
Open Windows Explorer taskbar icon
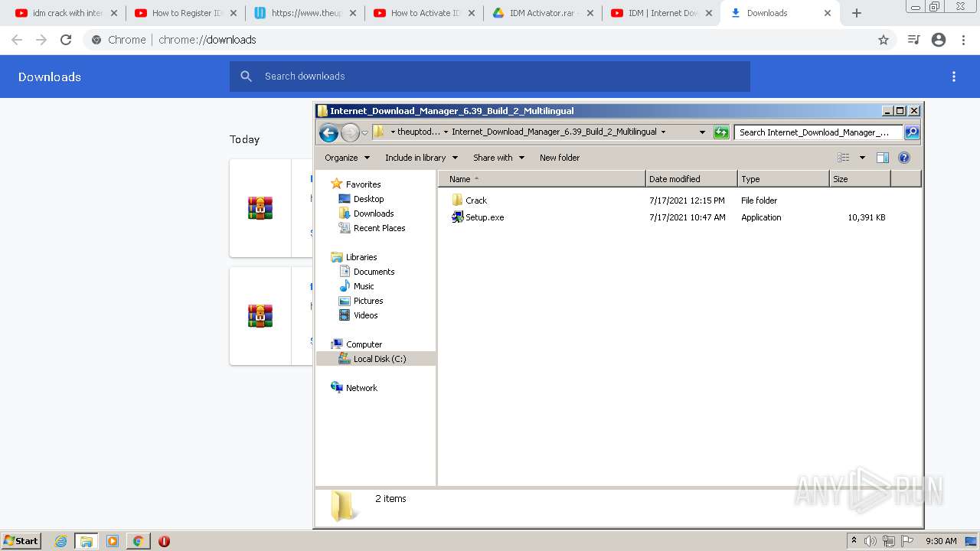(87, 541)
